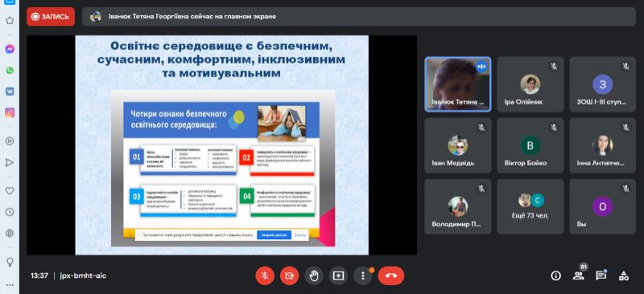Open sidebar history clock icon

[x=10, y=212]
